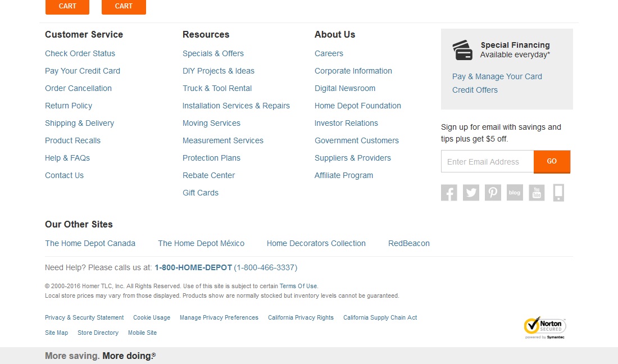Click the mobile phone app icon
Viewport: 618px width, 364px height.
click(x=558, y=193)
